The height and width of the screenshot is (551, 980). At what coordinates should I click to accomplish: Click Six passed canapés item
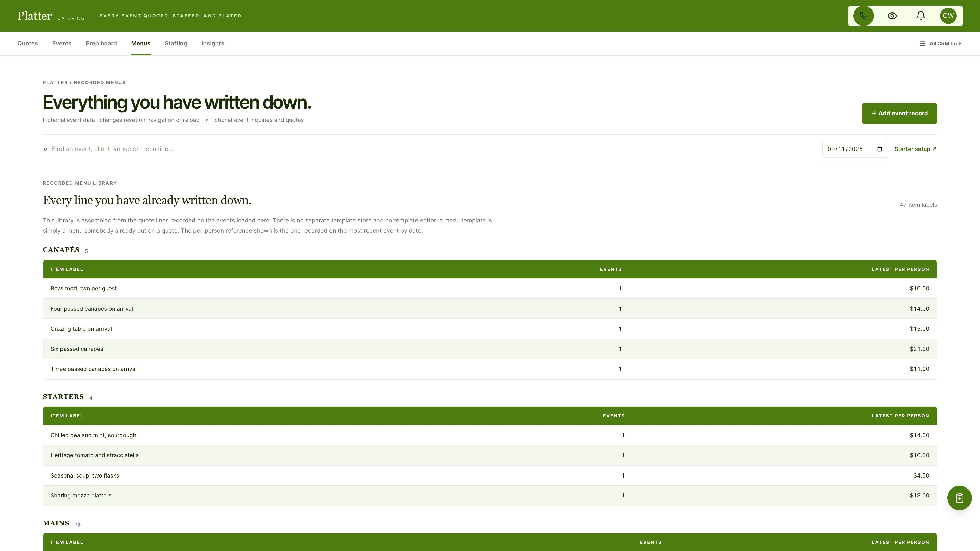490,349
